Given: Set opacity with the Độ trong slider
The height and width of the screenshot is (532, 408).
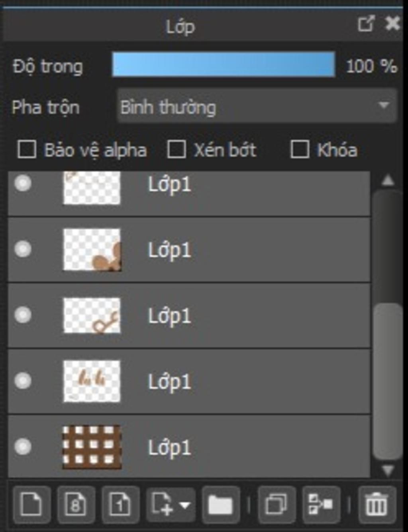Looking at the screenshot, I should tap(224, 64).
